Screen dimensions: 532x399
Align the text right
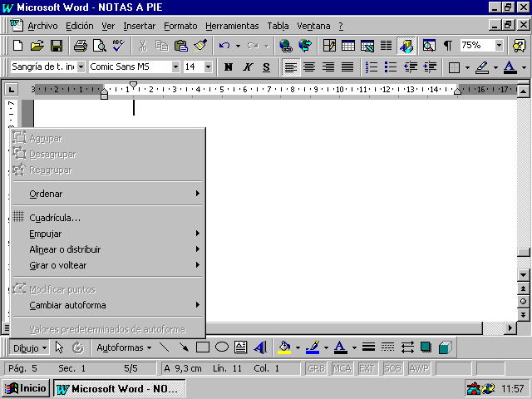(328, 67)
